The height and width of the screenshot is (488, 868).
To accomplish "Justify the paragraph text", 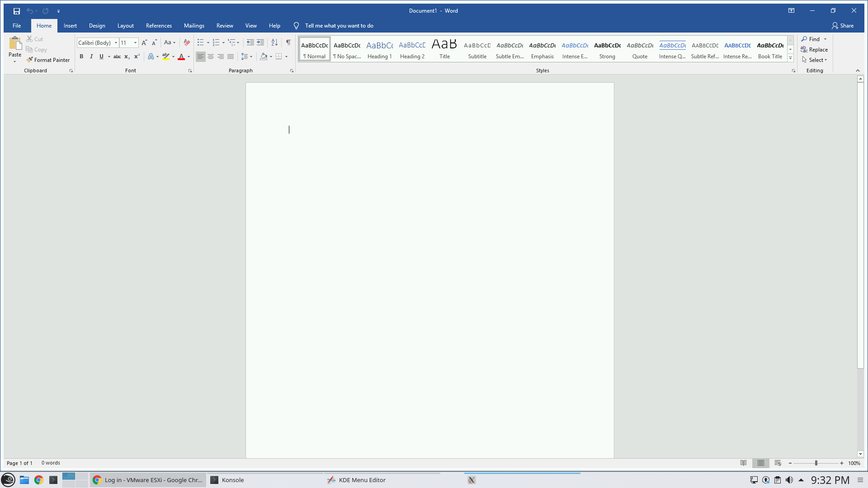I will 231,57.
